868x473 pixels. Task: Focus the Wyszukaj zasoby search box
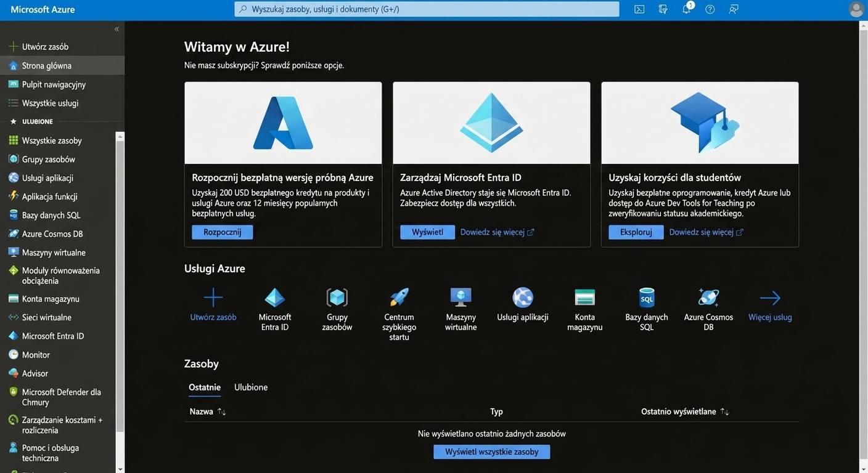427,9
